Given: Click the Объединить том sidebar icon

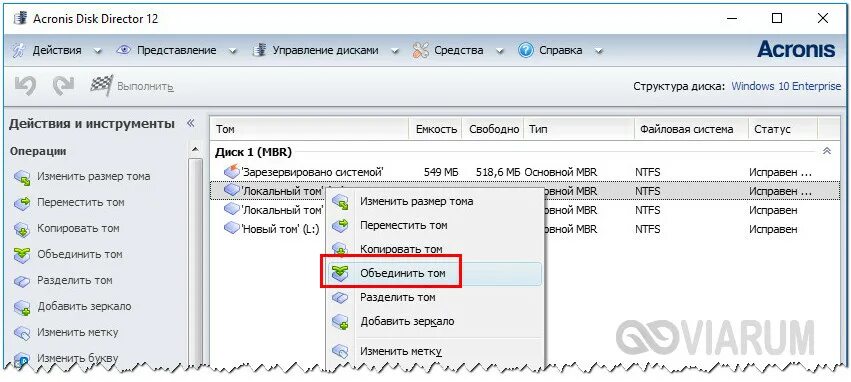Looking at the screenshot, I should 22,254.
